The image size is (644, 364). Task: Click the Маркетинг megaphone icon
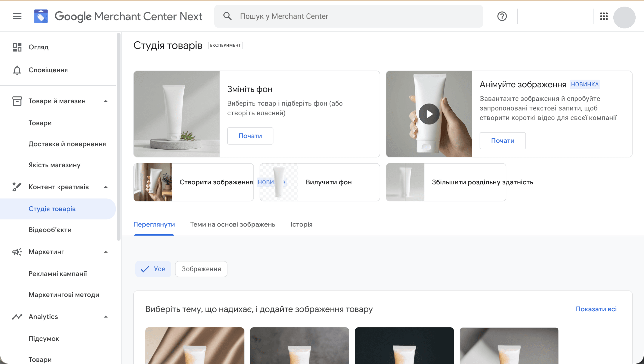pyautogui.click(x=17, y=252)
